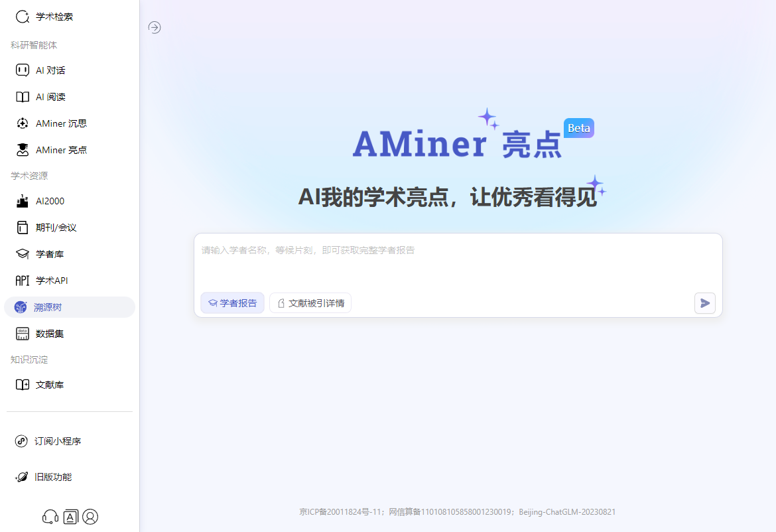Open the 学者库 graduation cap icon
Viewport: 776px width, 532px height.
coord(23,254)
